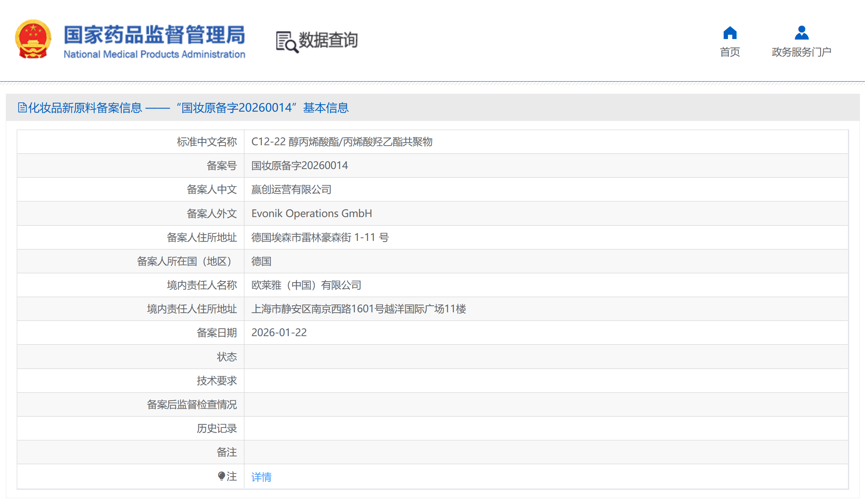Click the section header 化妆品新原料备案信息 title
865x504 pixels.
(85, 108)
